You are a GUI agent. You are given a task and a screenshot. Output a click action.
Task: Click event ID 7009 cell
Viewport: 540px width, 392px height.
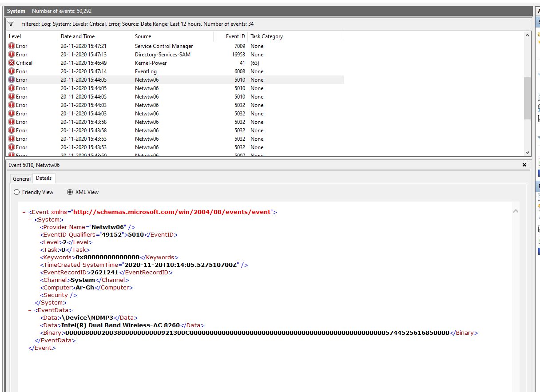(240, 46)
